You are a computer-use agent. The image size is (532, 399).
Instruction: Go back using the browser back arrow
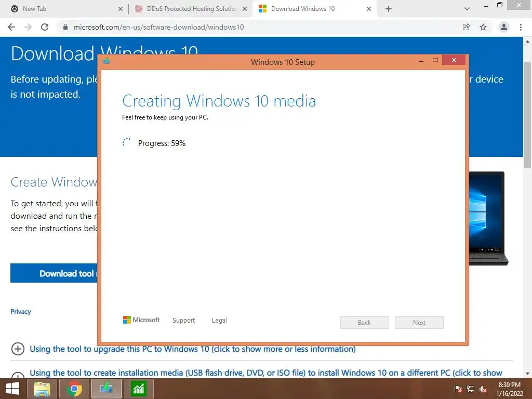click(x=11, y=27)
